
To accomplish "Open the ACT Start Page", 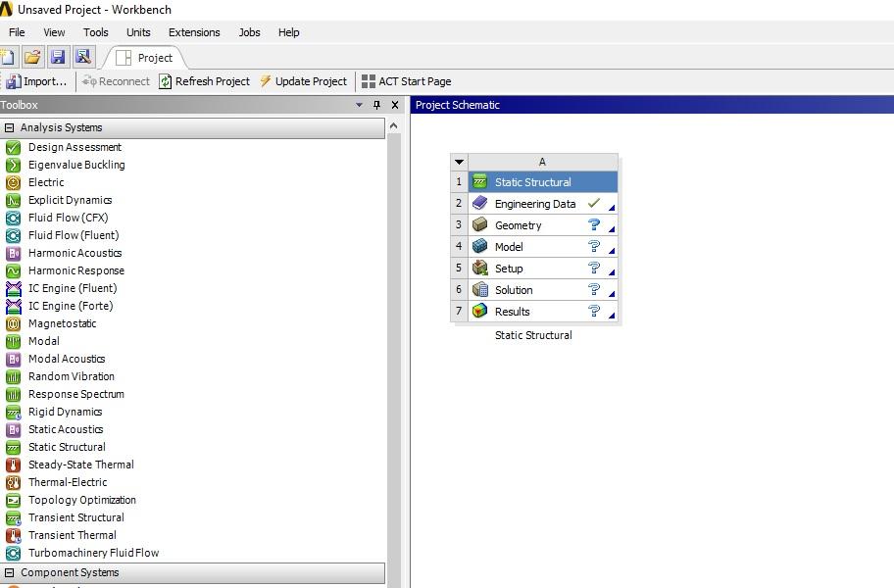I will [x=407, y=81].
